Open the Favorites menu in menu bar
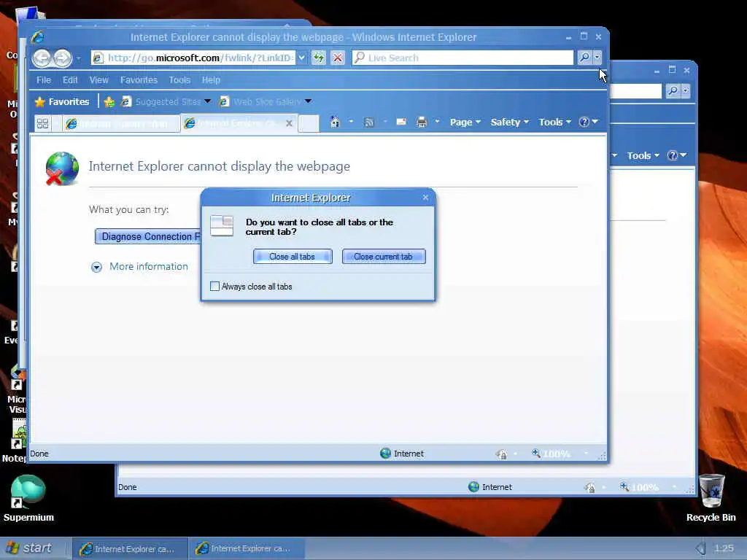747x560 pixels. [x=139, y=80]
